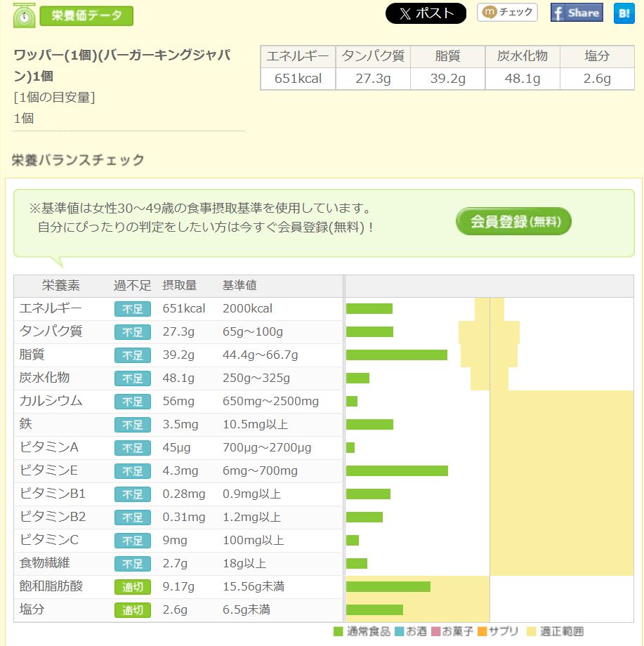This screenshot has height=646, width=644.
Task: Click the scale icon beside 栄養価データ
Action: (x=25, y=15)
